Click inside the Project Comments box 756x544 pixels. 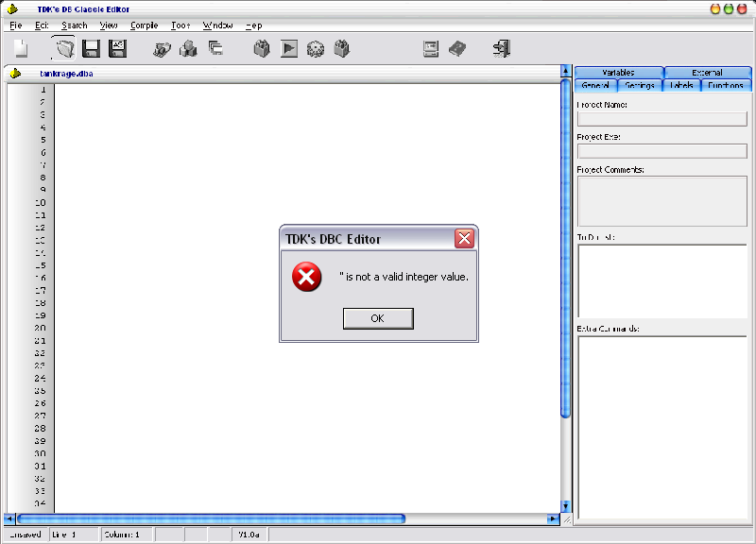[662, 201]
